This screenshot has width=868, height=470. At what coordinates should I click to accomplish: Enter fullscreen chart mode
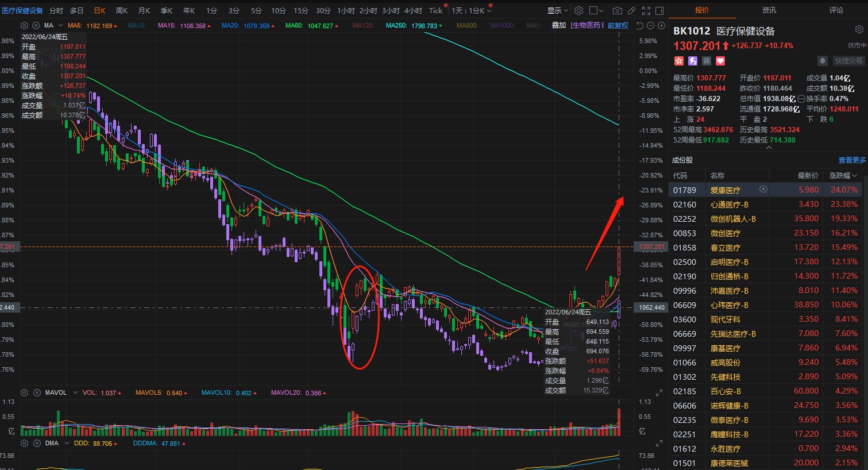pos(646,11)
